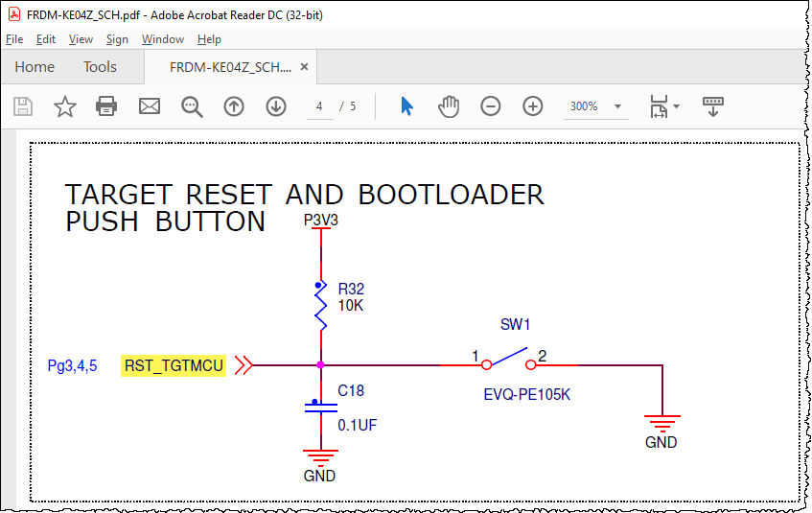Open the Edit menu

[x=46, y=39]
